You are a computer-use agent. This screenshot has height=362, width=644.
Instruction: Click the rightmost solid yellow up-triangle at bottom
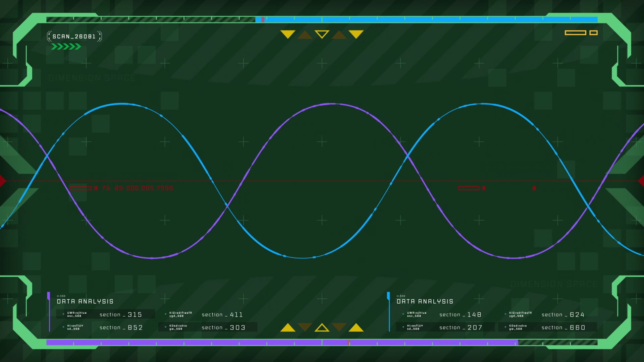click(356, 328)
